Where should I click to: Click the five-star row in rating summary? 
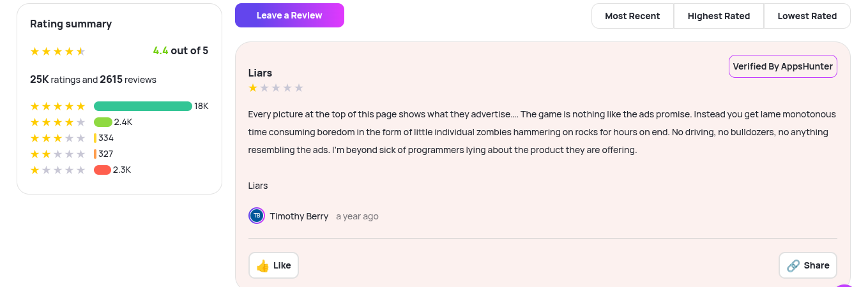pyautogui.click(x=57, y=106)
